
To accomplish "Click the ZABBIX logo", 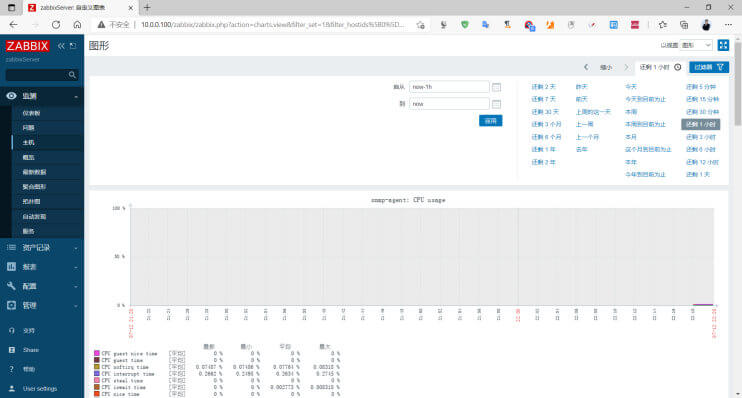I will point(27,46).
